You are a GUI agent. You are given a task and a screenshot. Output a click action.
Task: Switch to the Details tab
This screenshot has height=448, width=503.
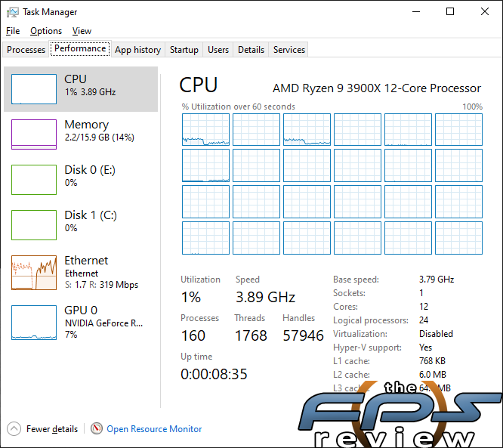251,50
